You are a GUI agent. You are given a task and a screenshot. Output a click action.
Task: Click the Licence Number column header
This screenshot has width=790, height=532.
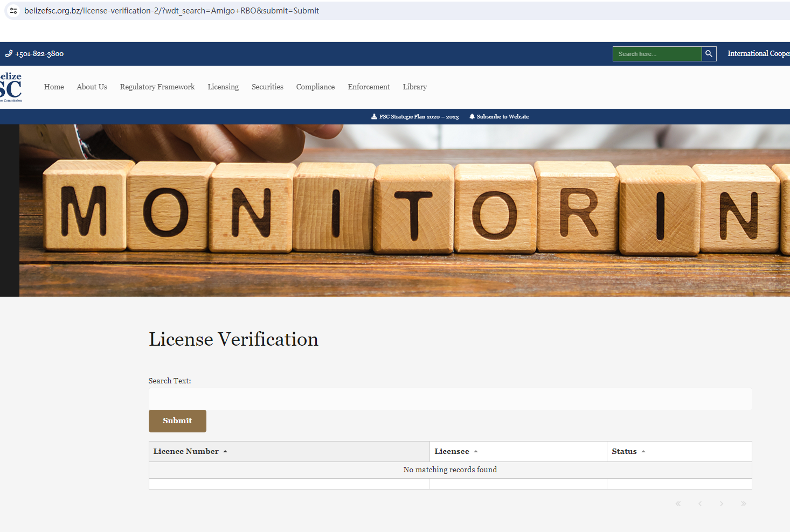289,452
